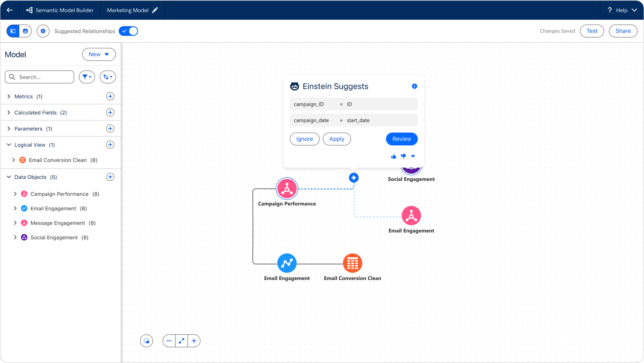Viewport: 644px width, 363px height.
Task: Open the Semantic Model Builder tab
Action: click(60, 10)
